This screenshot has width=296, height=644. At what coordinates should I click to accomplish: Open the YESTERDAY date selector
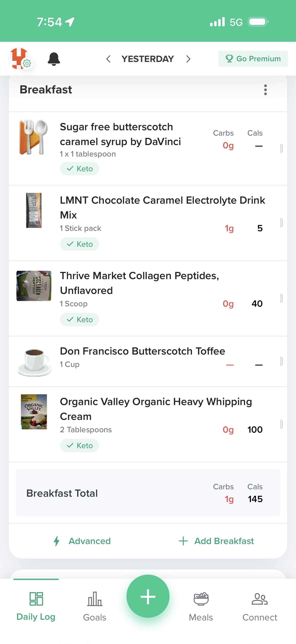pyautogui.click(x=148, y=59)
